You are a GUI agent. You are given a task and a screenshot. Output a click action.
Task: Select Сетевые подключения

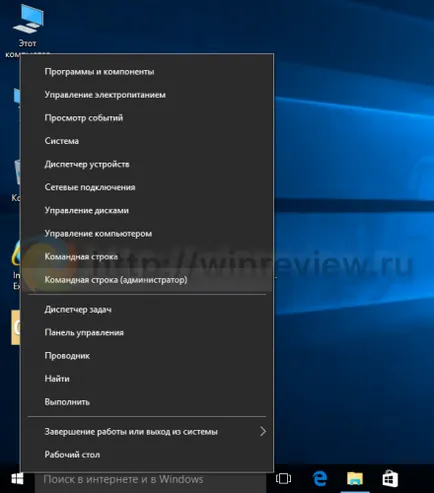click(147, 187)
